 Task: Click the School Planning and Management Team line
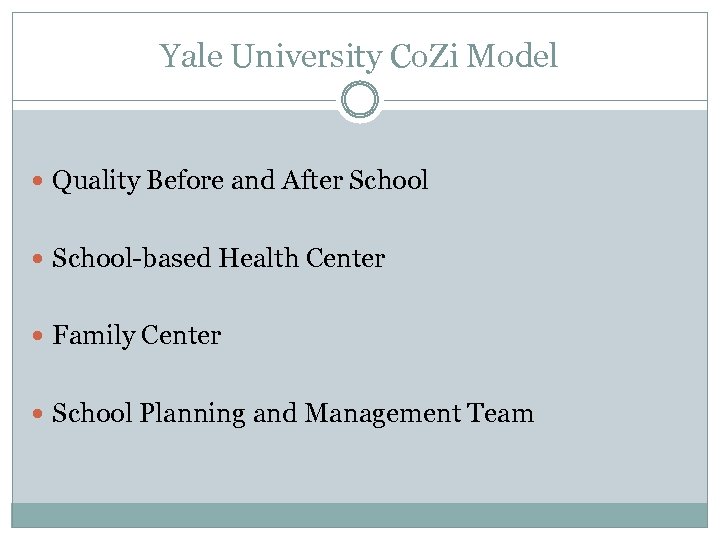(293, 414)
